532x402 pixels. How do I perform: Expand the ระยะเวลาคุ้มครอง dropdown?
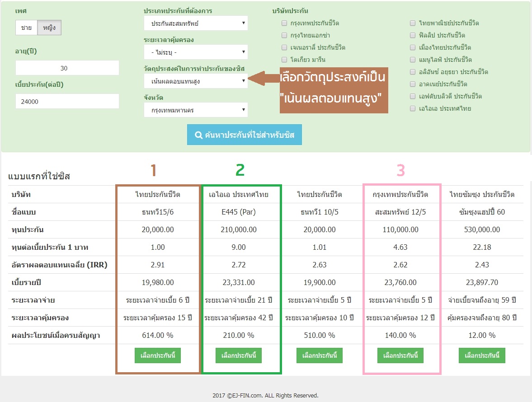[x=196, y=52]
